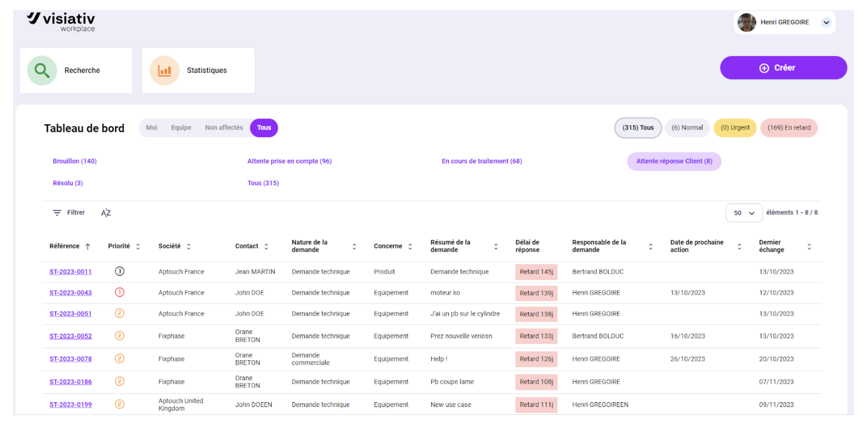Select the Non affectés tab

coord(224,128)
